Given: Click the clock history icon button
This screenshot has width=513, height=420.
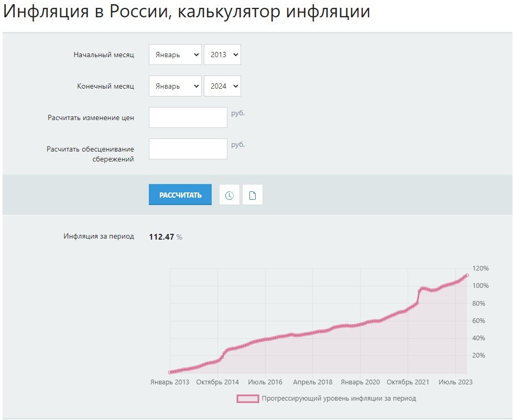Looking at the screenshot, I should 229,195.
